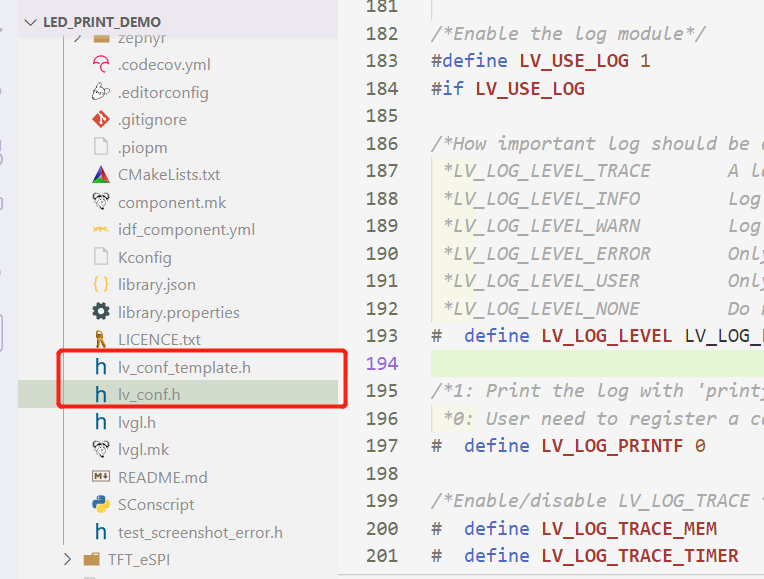Click the .editorconfig mouse icon
The width and height of the screenshot is (764, 579).
pyautogui.click(x=101, y=92)
